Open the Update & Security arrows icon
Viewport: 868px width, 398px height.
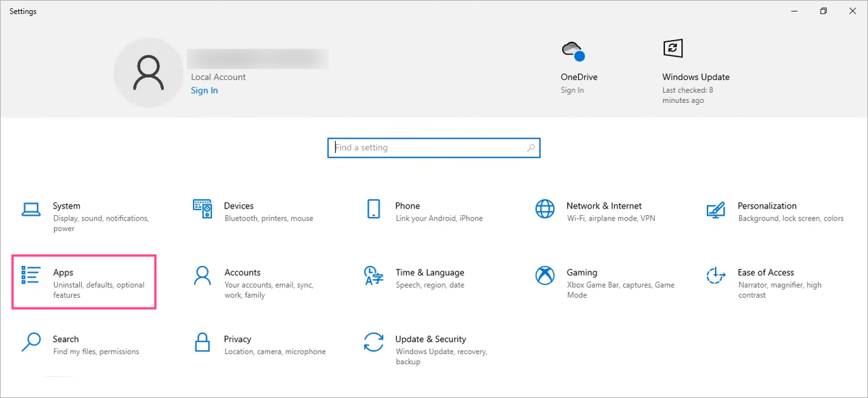(x=374, y=342)
